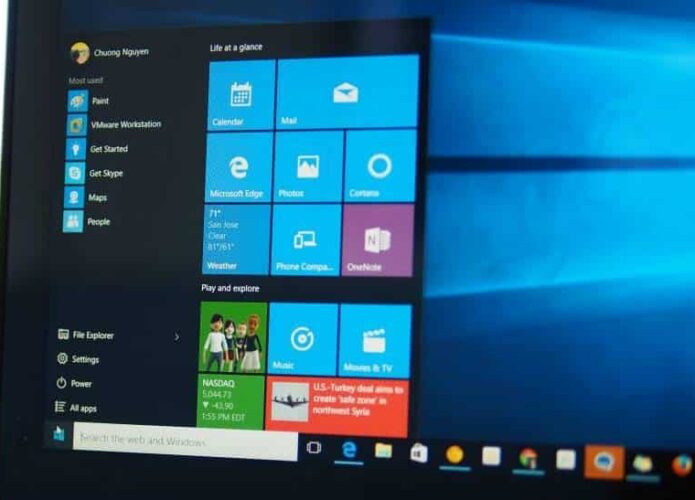Image resolution: width=695 pixels, height=500 pixels.
Task: Launch the OneNote tile
Action: coord(378,240)
